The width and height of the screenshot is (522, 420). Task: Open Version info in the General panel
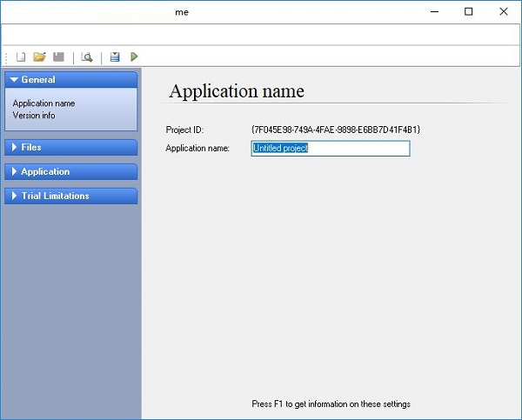click(35, 115)
